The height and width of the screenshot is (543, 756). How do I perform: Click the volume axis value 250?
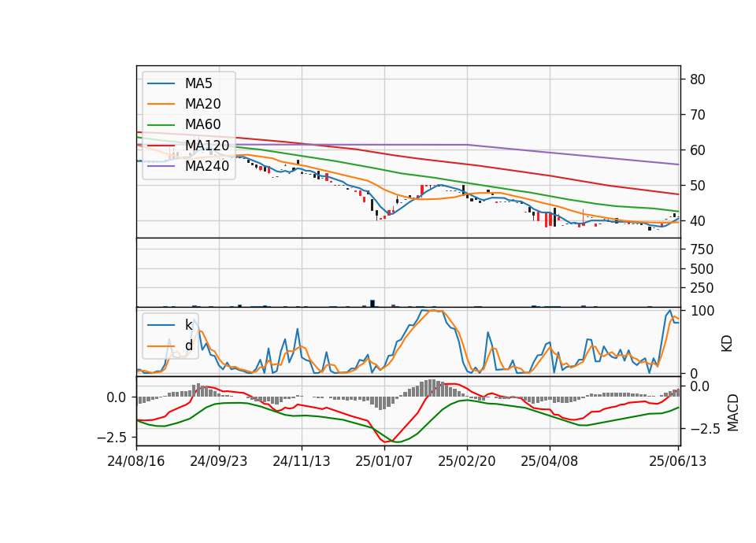click(x=702, y=288)
